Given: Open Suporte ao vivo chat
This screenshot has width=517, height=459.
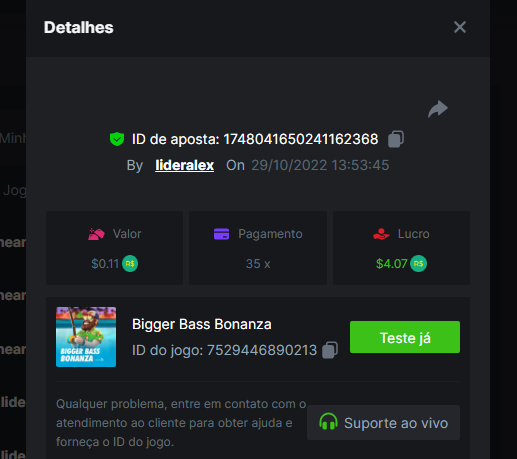Looking at the screenshot, I should (383, 423).
